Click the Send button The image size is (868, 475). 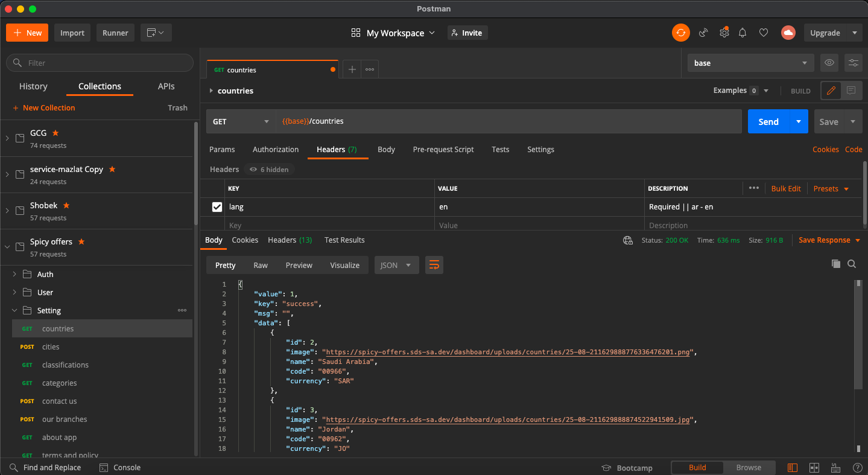tap(768, 121)
